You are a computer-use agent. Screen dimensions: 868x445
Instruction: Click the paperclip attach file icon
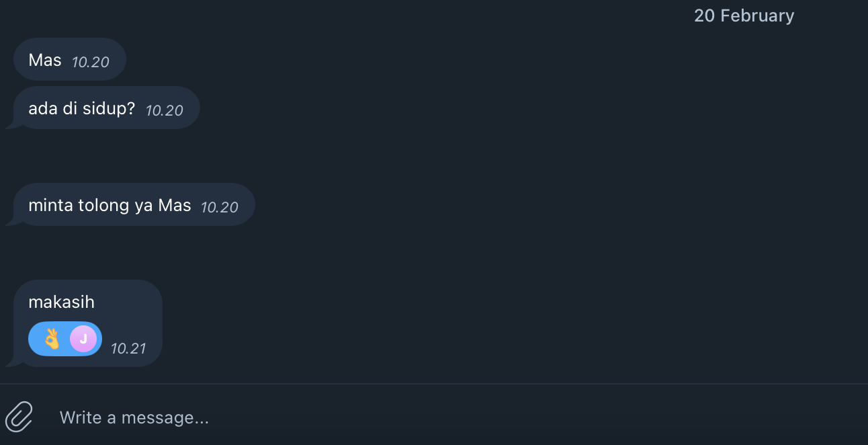(x=19, y=417)
